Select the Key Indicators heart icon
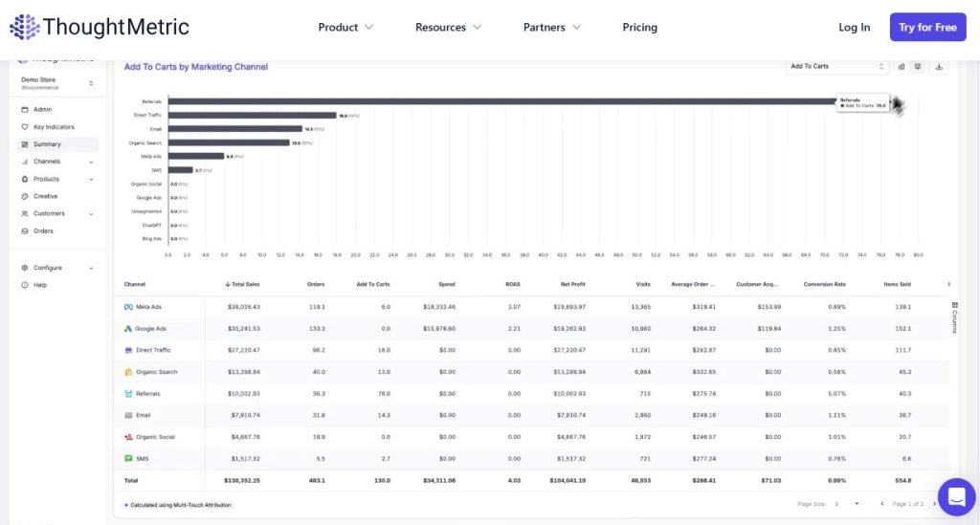Screen dimensions: 980x525 (x=25, y=127)
